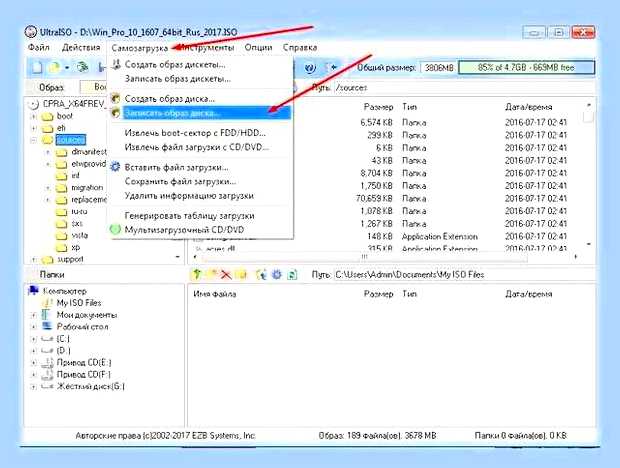Select Жёсткий диск(G:) in local tree

pos(91,386)
